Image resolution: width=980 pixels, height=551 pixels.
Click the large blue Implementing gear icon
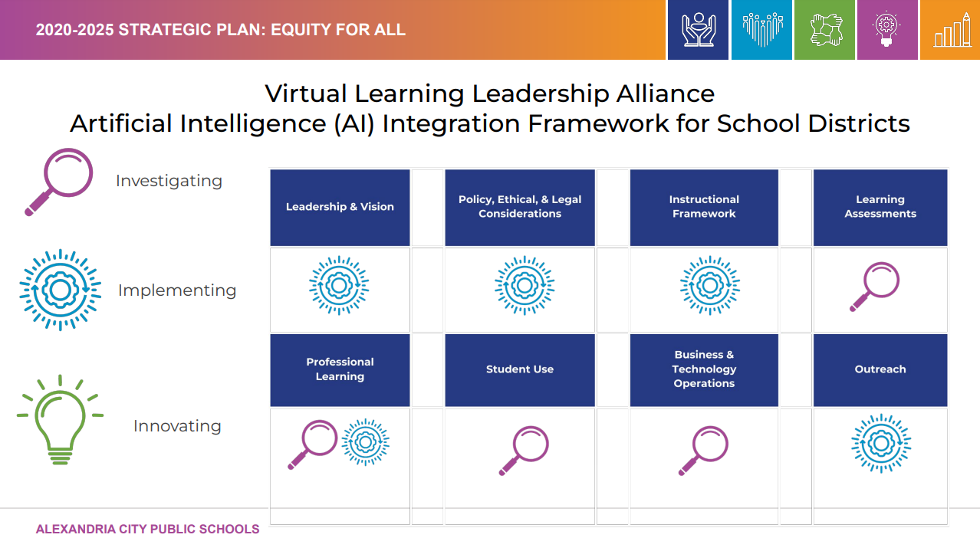(x=60, y=290)
